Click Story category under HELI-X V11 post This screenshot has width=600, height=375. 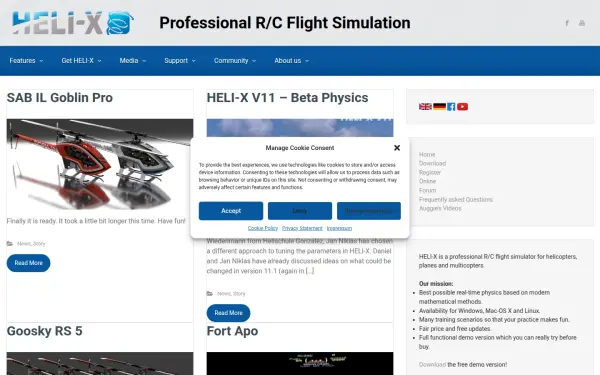239,294
